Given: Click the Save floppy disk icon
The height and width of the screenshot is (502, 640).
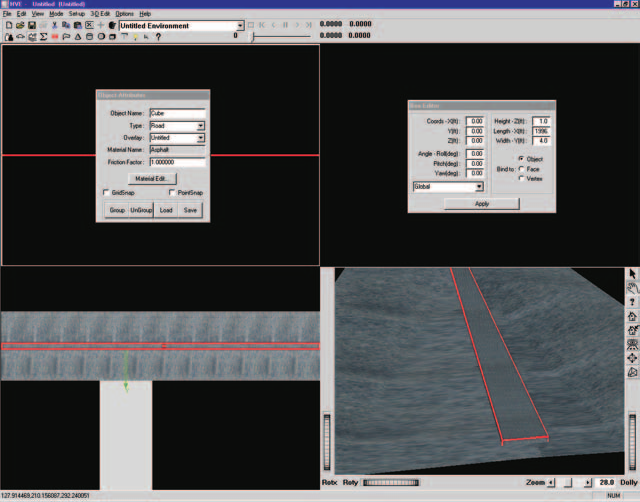Looking at the screenshot, I should click(x=31, y=25).
